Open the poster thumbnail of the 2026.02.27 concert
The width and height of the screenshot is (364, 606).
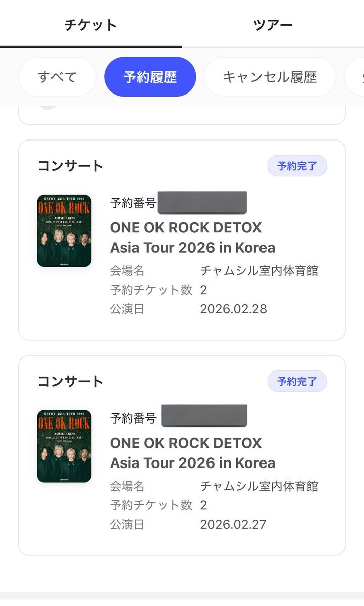click(64, 446)
